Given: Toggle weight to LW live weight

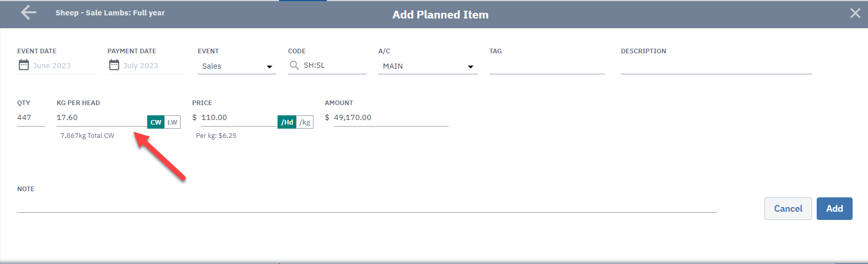Looking at the screenshot, I should click(172, 122).
